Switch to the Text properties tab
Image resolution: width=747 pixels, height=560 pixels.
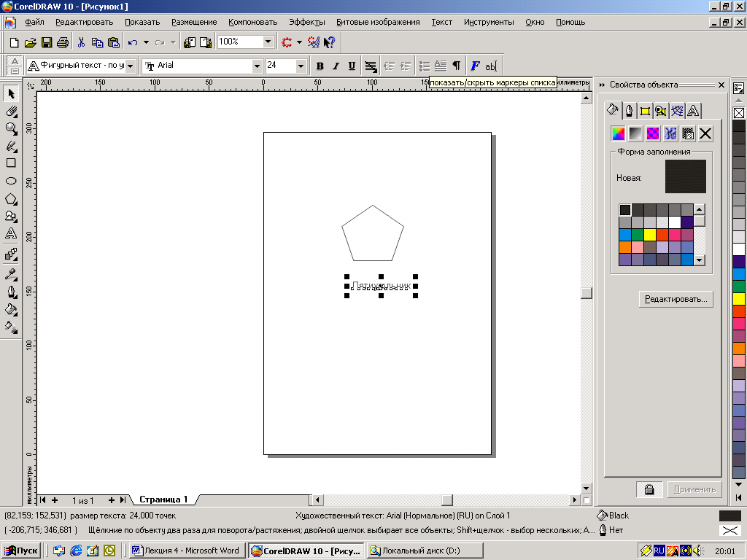(693, 111)
